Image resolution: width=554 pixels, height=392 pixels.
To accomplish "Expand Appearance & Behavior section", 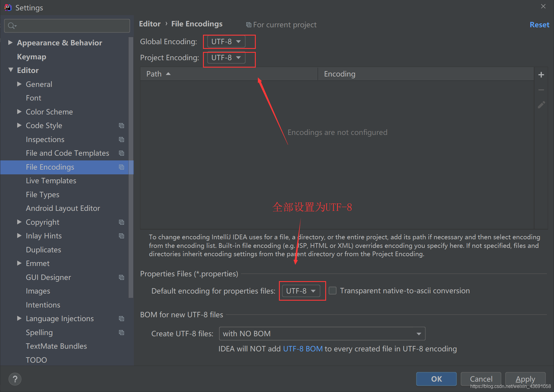I will [x=10, y=42].
